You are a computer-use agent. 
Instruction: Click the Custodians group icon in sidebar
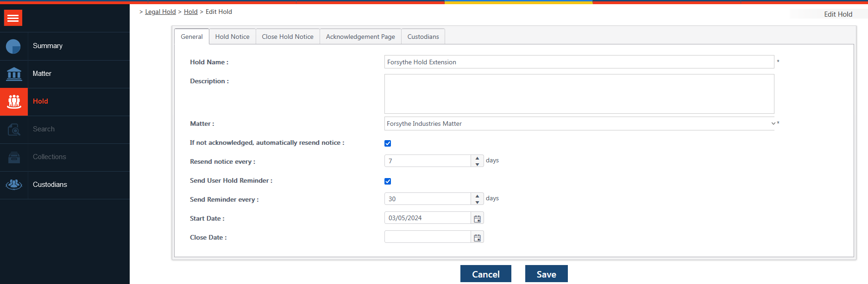click(14, 185)
